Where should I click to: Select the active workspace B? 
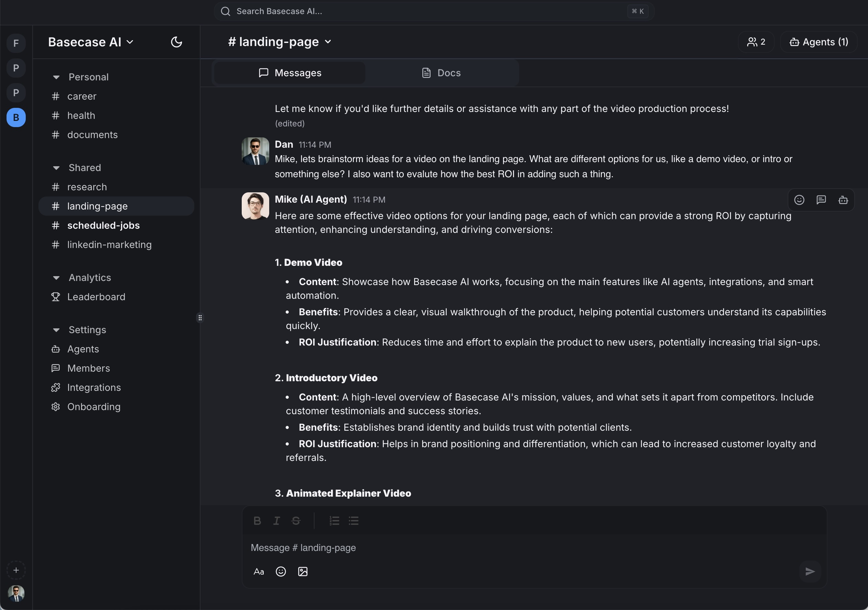(x=16, y=117)
